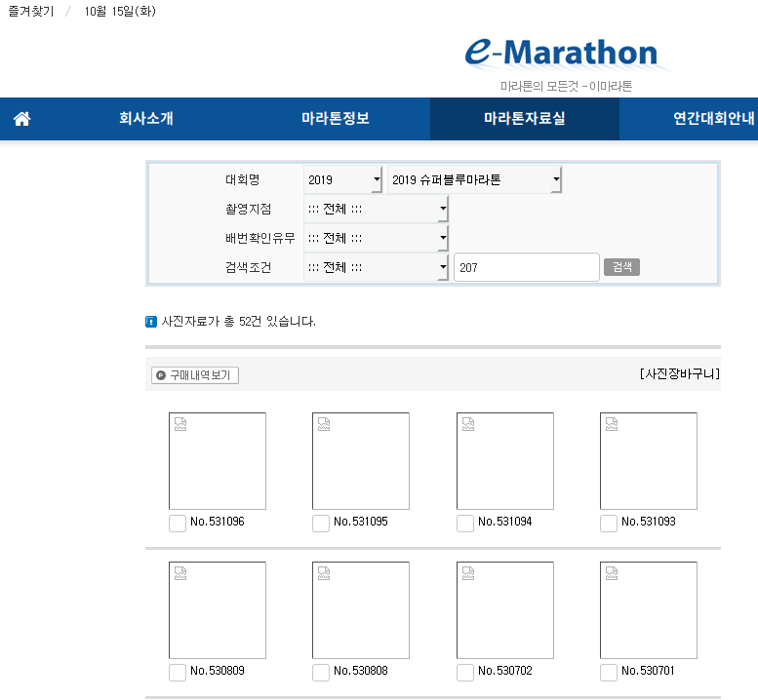The height and width of the screenshot is (700, 758).
Task: Go to the 회사소개 menu
Action: 146,119
